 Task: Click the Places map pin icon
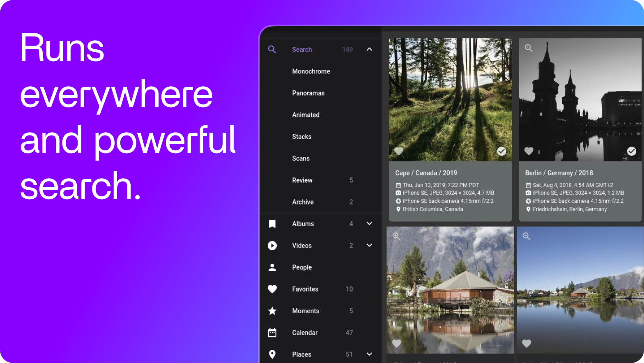pos(272,354)
